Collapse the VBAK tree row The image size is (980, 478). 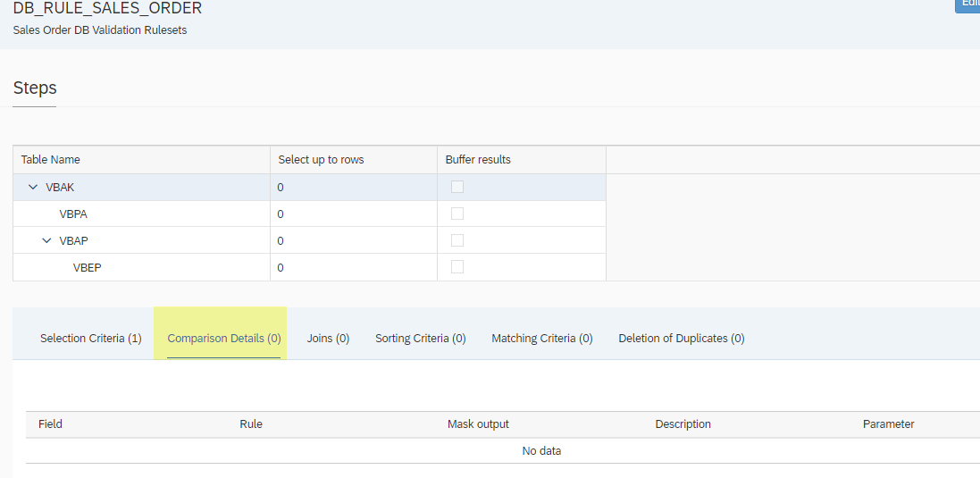[x=33, y=188]
